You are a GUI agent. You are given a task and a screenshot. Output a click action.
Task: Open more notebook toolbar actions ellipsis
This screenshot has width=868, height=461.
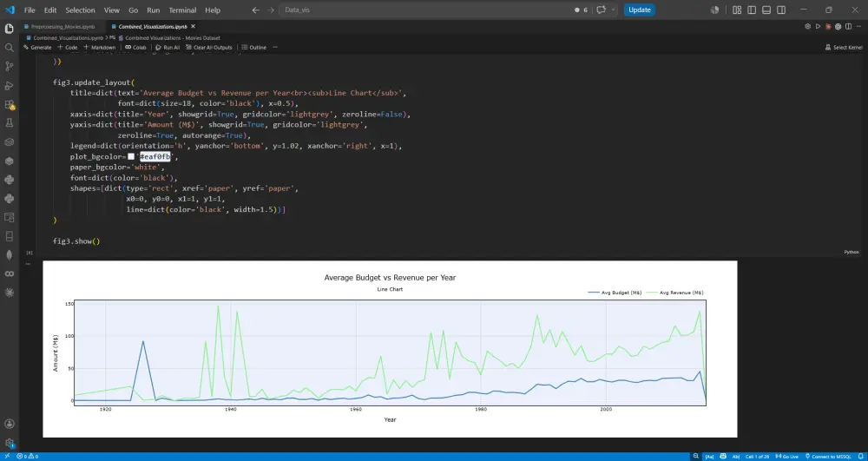(275, 48)
